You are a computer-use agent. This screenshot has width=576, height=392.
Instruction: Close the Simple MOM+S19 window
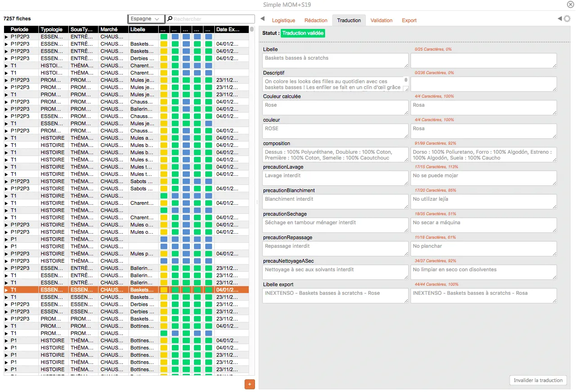pos(570,5)
